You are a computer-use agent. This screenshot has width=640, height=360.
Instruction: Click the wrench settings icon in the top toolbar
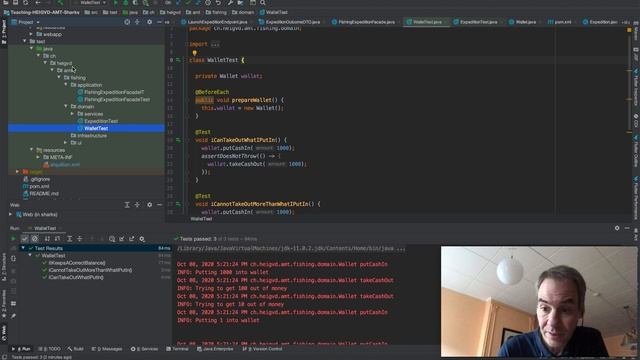pyautogui.click(x=230, y=3)
